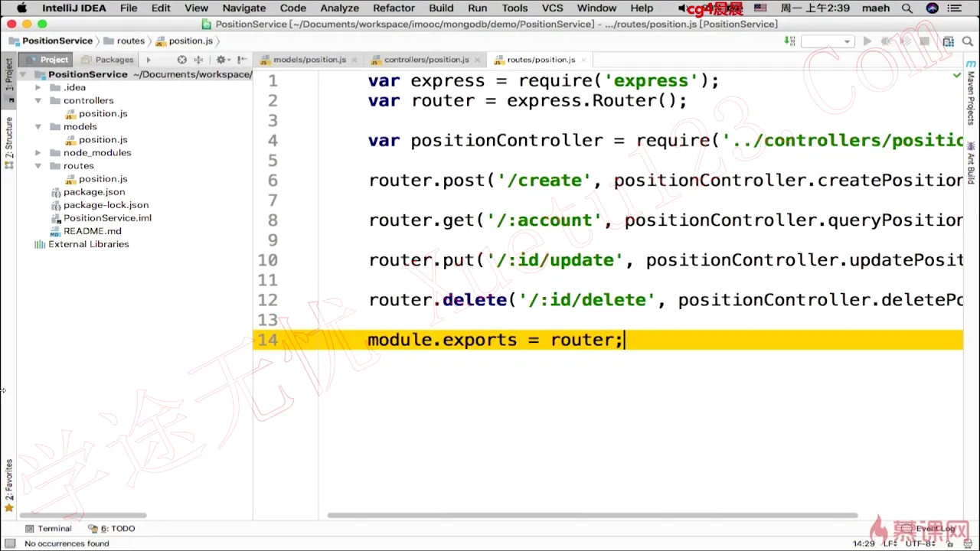Screen dimensions: 980x551
Task: Click the Project panel horizontal scrollbar
Action: pyautogui.click(x=83, y=515)
